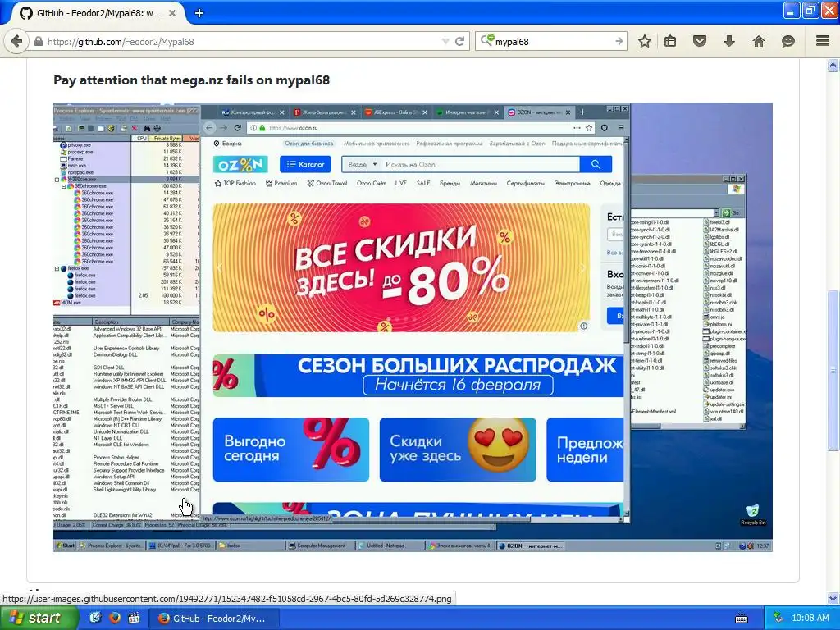Image resolution: width=840 pixels, height=630 pixels.
Task: Click heading about mega.nz failing on mypal68
Action: [191, 80]
